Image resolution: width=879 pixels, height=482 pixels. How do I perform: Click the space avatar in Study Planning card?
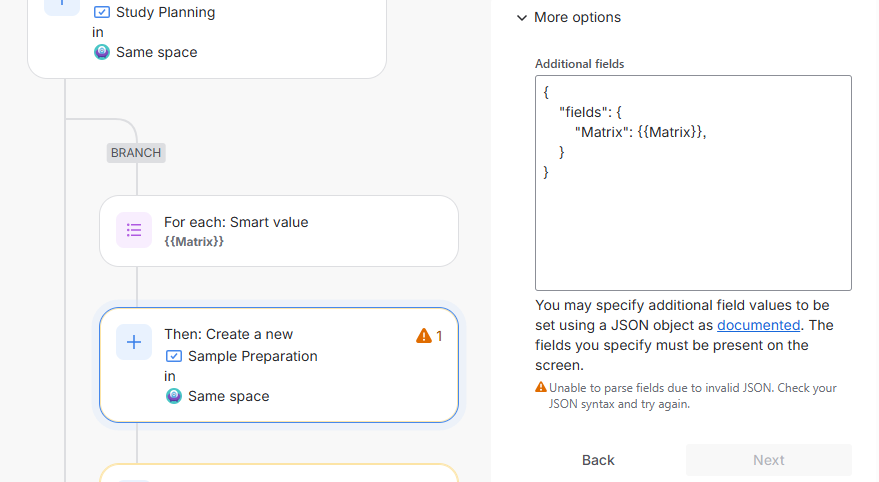click(101, 52)
